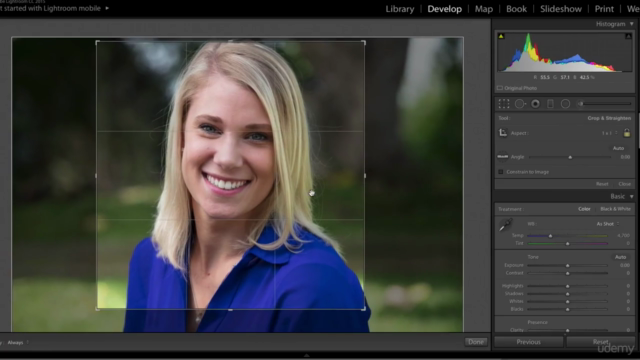Click the Whites slider handle
Image resolution: width=640 pixels, height=360 pixels.
[567, 302]
